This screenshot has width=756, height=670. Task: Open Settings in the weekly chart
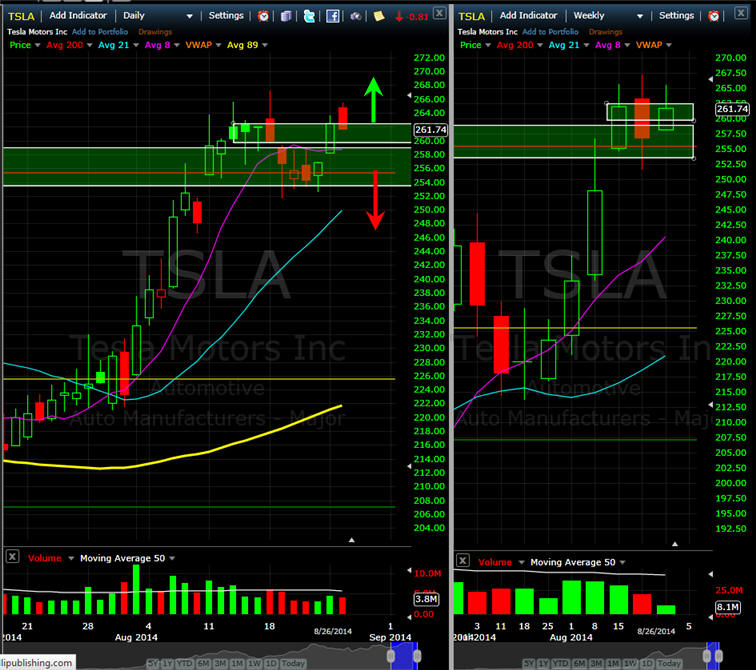point(675,16)
